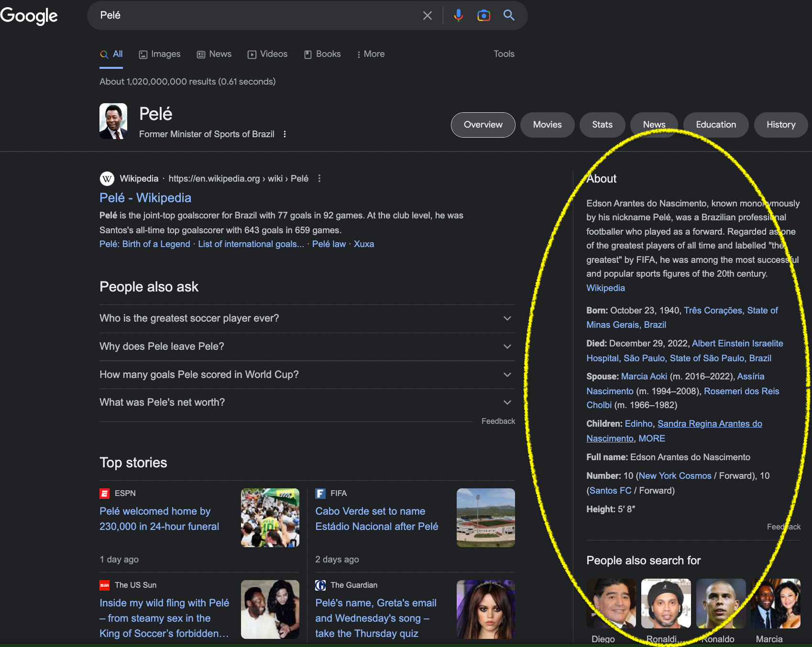Click Ronaldinho thumbnail in People also search
Viewport: 812px width, 647px height.
pos(666,603)
